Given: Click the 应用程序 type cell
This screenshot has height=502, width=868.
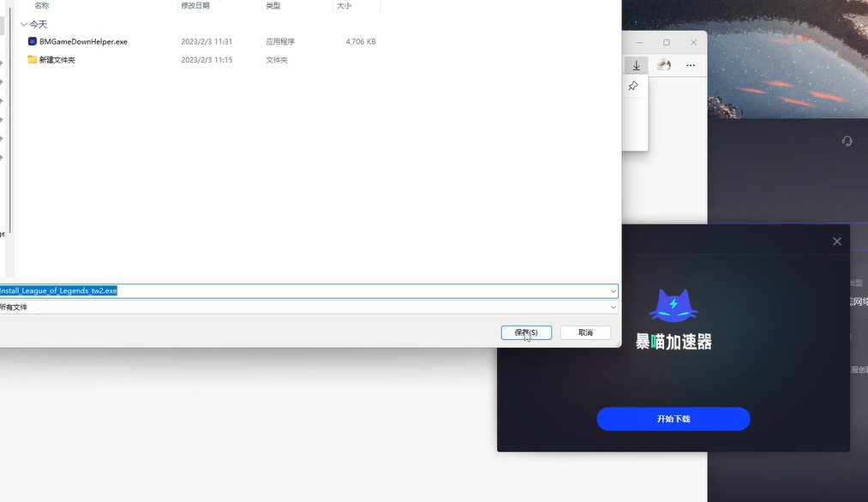Looking at the screenshot, I should pyautogui.click(x=280, y=41).
